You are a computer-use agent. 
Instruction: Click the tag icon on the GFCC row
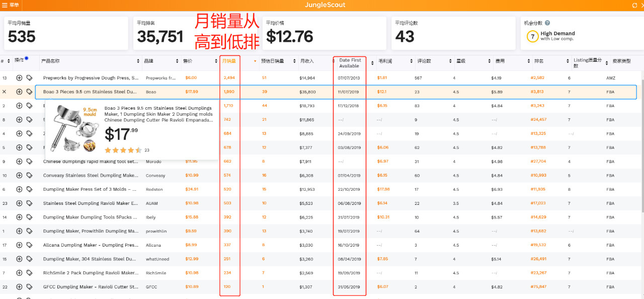[x=29, y=287]
